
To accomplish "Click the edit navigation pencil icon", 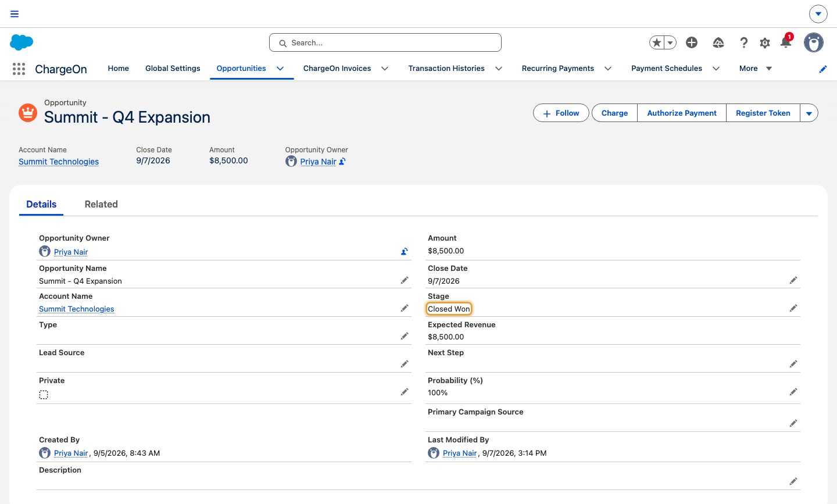I will click(x=823, y=69).
